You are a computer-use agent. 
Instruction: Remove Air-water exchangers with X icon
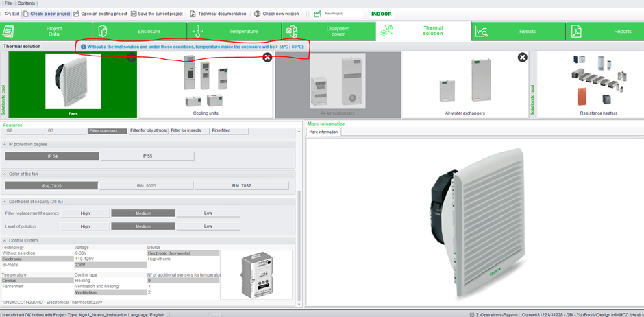click(x=522, y=58)
